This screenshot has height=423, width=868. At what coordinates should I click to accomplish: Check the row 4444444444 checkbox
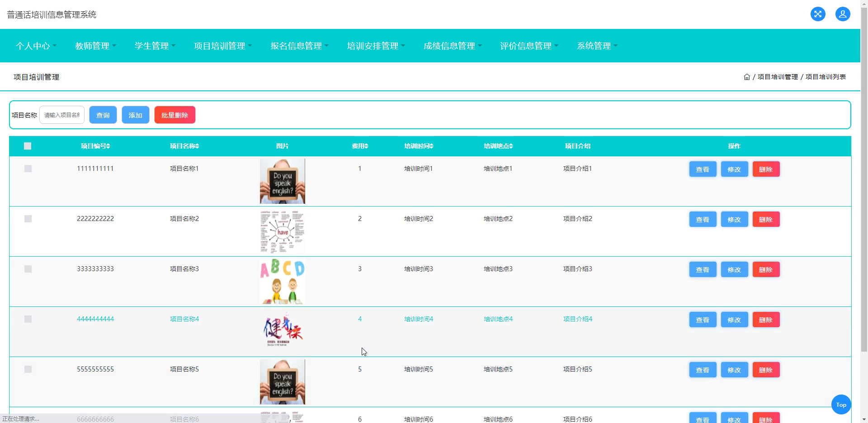pyautogui.click(x=28, y=319)
